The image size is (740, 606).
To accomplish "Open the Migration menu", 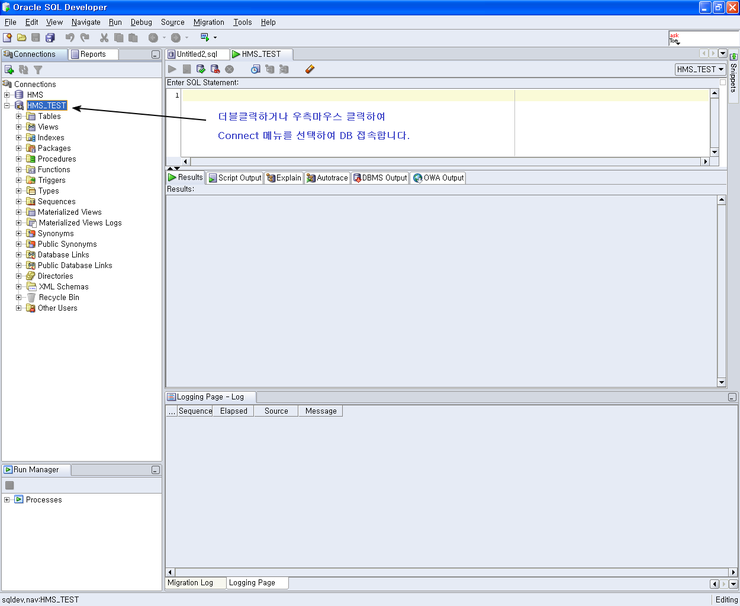I will 209,22.
